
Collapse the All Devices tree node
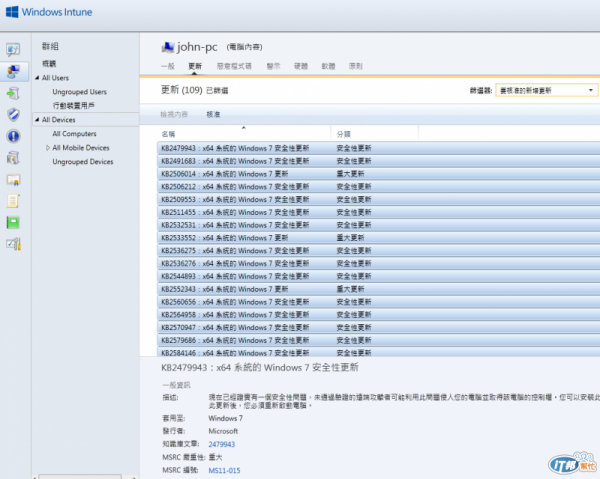(37, 120)
